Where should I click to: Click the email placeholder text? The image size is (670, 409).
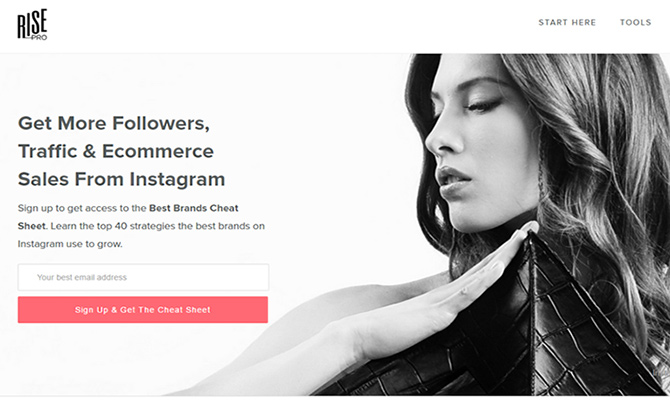[82, 277]
